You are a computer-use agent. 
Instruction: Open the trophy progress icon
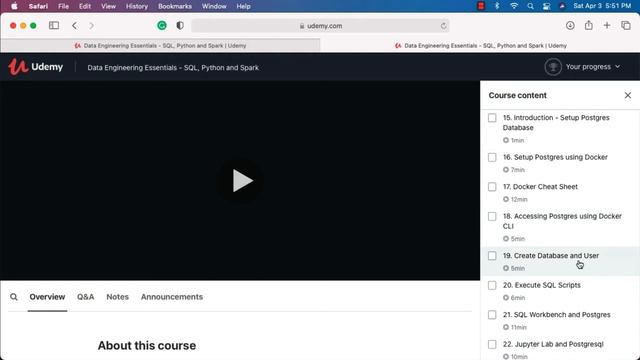click(553, 67)
